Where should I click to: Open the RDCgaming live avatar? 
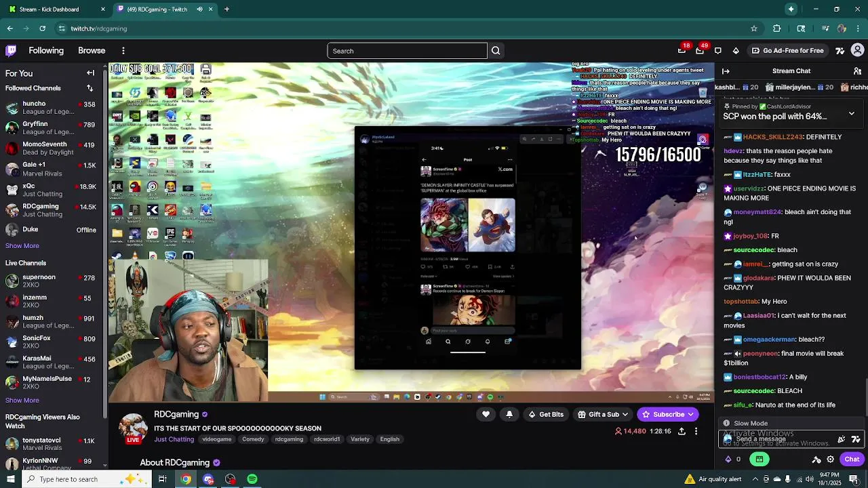coord(133,428)
